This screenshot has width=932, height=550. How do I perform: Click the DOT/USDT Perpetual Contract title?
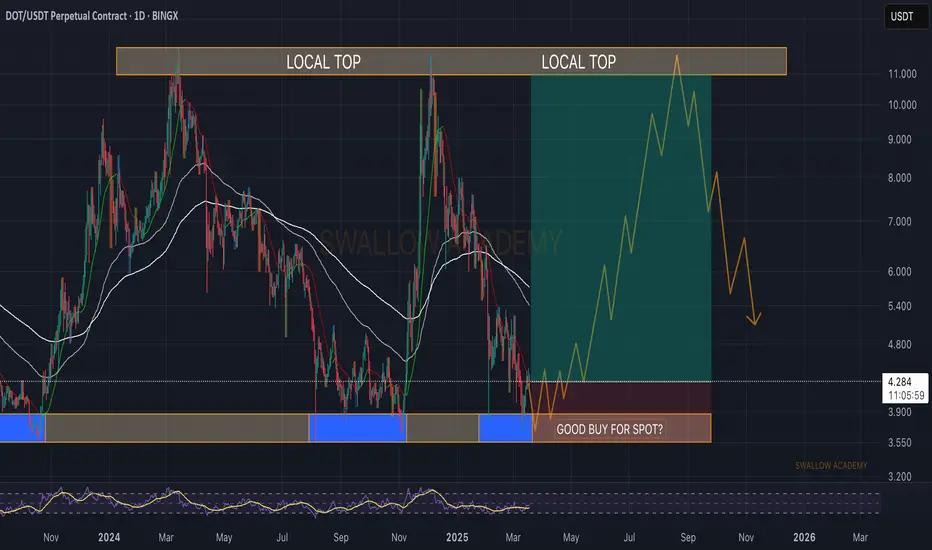[92, 16]
